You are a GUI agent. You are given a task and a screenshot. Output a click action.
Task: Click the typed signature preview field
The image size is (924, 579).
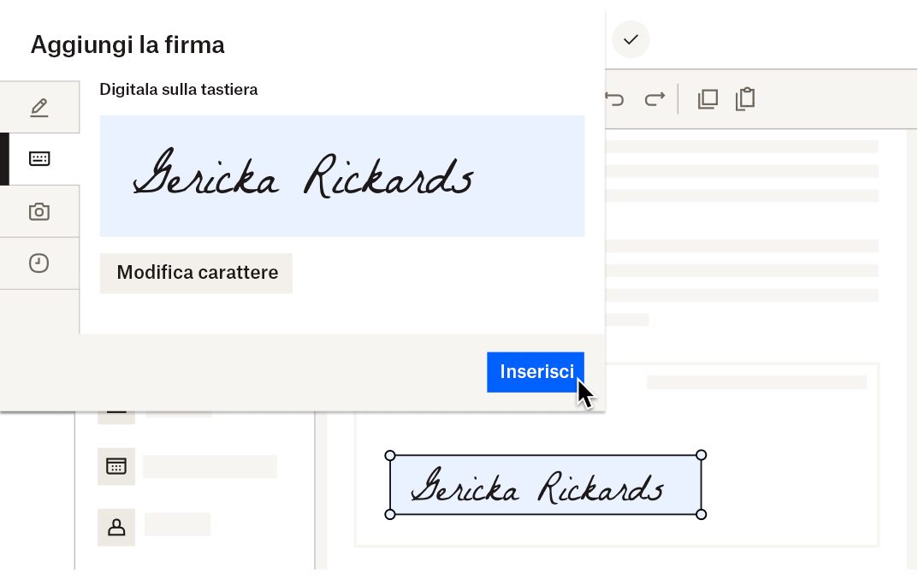click(x=342, y=176)
